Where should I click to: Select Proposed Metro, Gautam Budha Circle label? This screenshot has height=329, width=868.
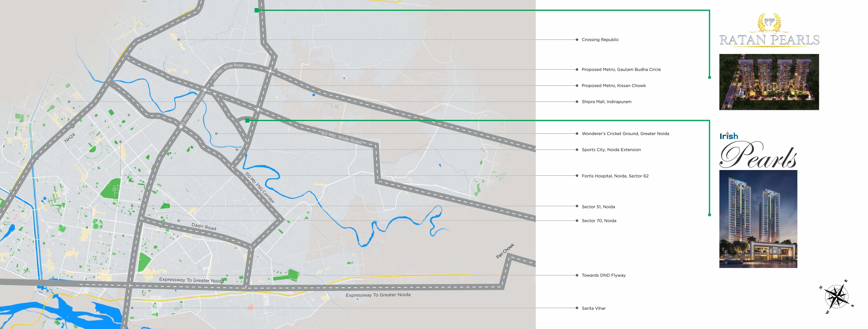pyautogui.click(x=621, y=70)
